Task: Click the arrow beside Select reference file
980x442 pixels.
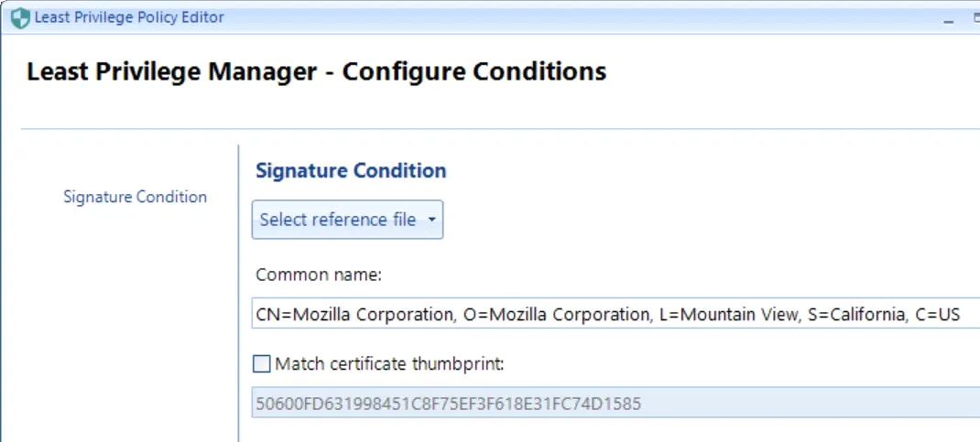Action: pyautogui.click(x=431, y=221)
